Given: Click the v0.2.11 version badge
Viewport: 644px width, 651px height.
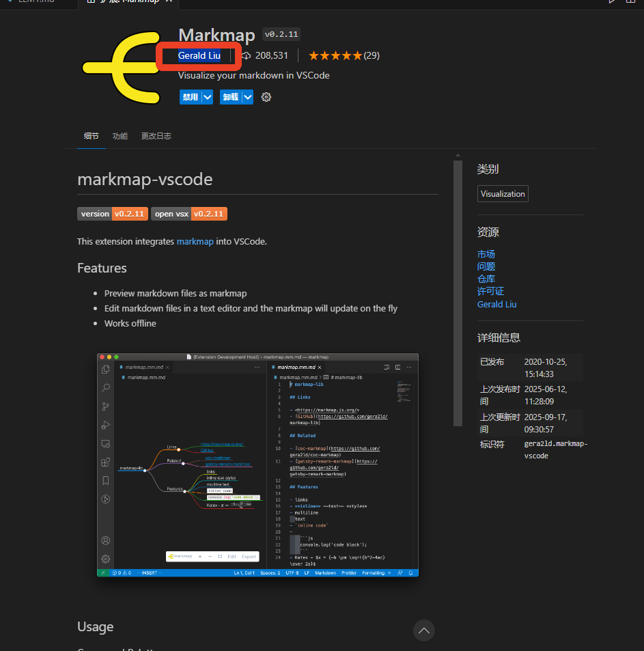Looking at the screenshot, I should (x=281, y=33).
